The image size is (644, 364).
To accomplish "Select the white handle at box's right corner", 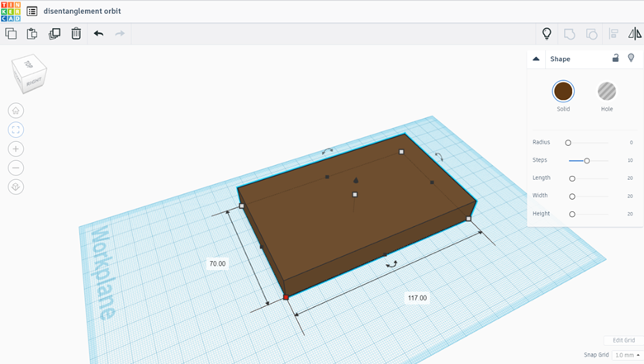I will click(x=469, y=219).
